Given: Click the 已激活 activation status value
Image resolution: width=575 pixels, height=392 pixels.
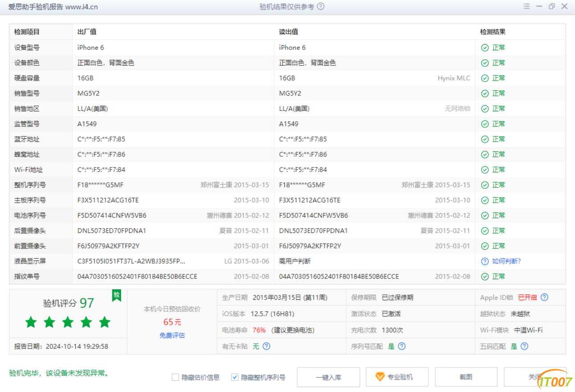Looking at the screenshot, I should tap(391, 314).
